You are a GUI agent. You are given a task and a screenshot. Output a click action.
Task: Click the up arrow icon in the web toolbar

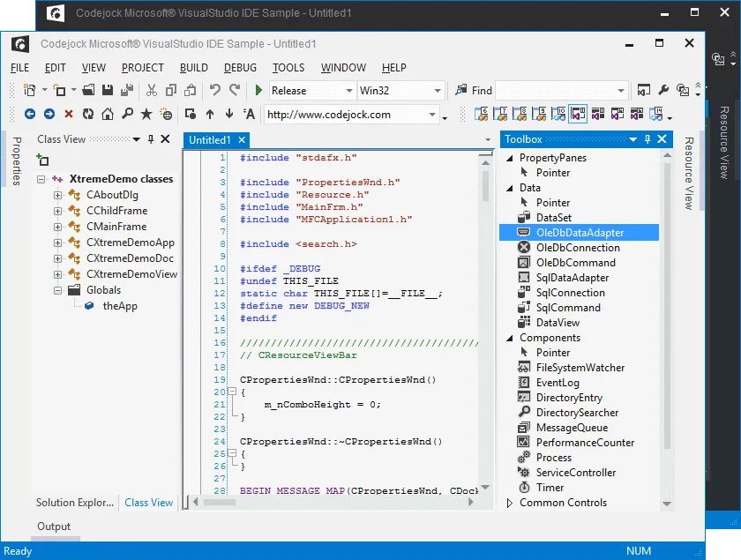click(210, 114)
